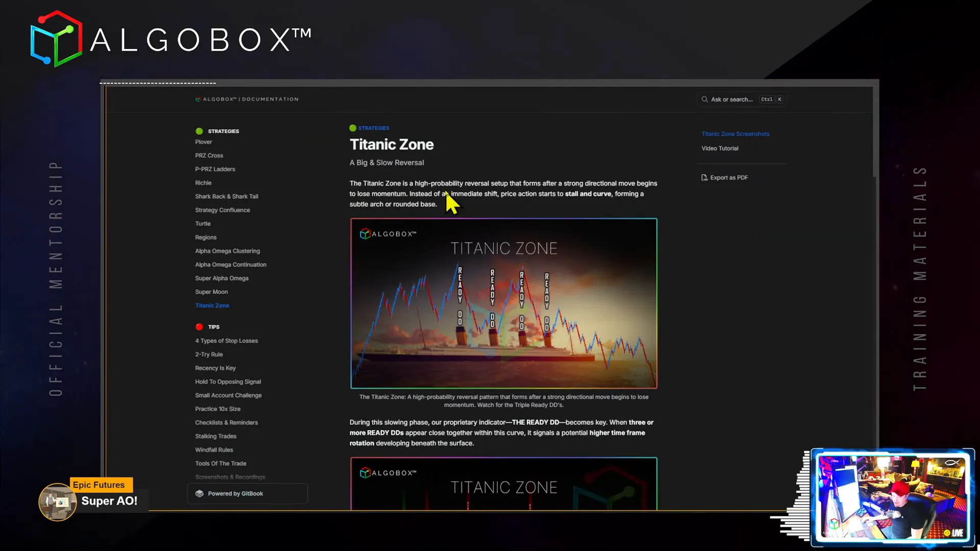Open 4 Types of Stop Losses
This screenshot has width=980, height=551.
226,341
